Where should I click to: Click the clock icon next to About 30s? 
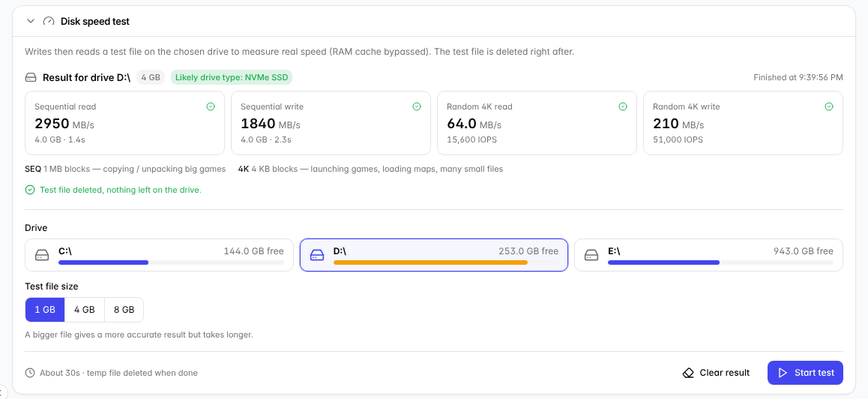coord(30,373)
